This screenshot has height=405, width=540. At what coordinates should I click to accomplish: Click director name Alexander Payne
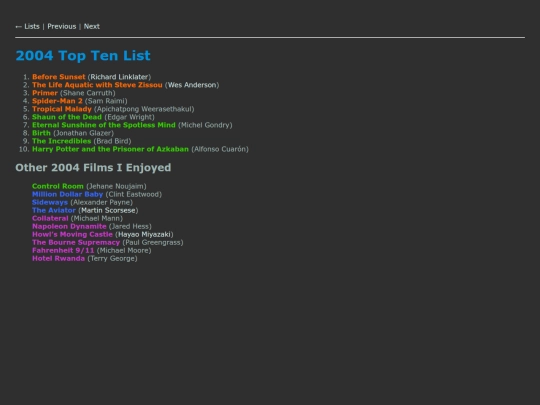101,202
